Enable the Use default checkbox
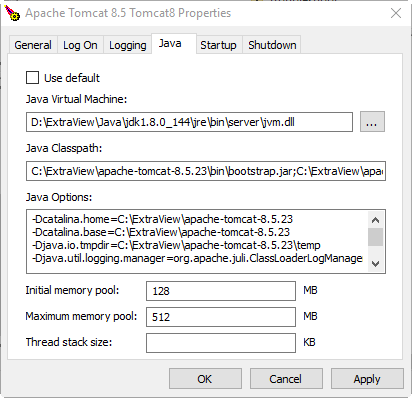 32,78
